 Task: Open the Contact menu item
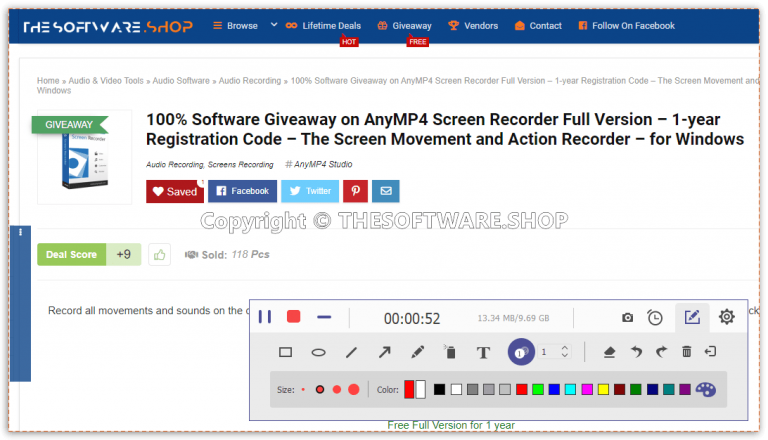[x=538, y=25]
